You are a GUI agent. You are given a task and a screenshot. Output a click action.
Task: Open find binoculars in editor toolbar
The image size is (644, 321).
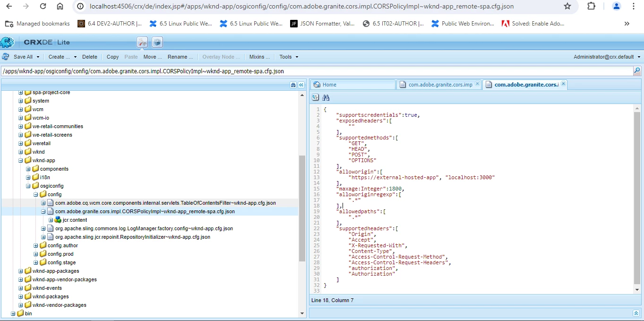click(326, 97)
